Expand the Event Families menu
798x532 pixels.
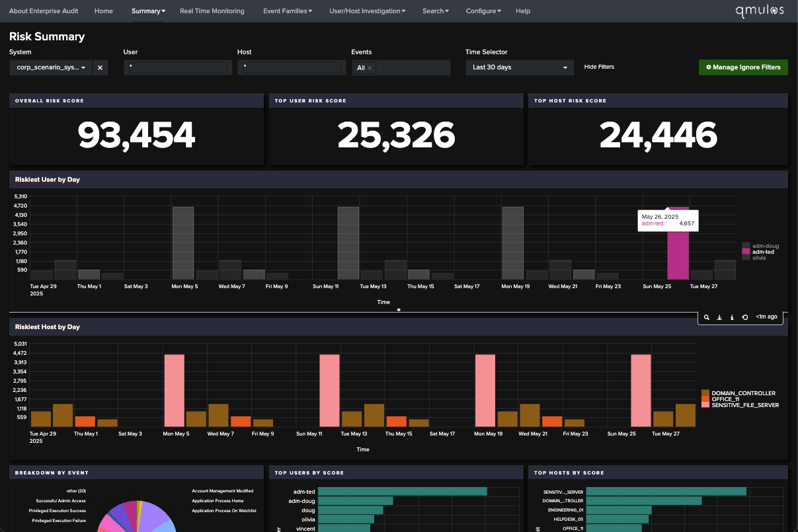[x=288, y=11]
